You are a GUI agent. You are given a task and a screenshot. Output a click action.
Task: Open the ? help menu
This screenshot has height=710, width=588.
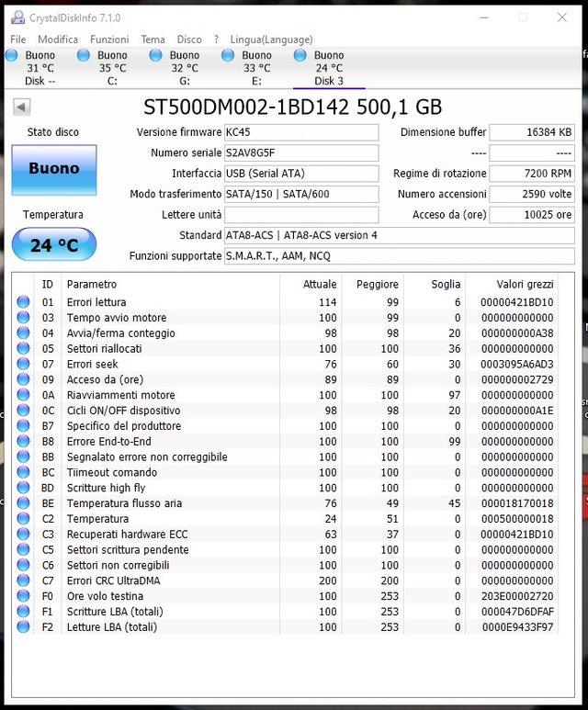click(216, 39)
